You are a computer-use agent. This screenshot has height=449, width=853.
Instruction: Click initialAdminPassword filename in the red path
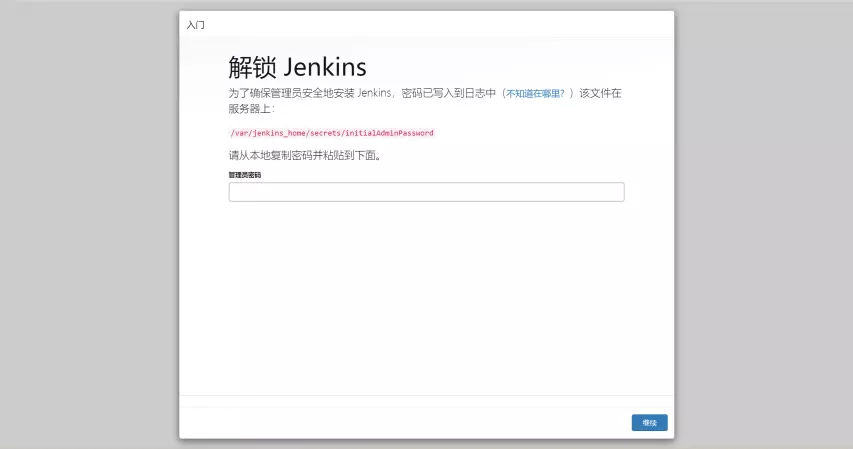(392, 132)
